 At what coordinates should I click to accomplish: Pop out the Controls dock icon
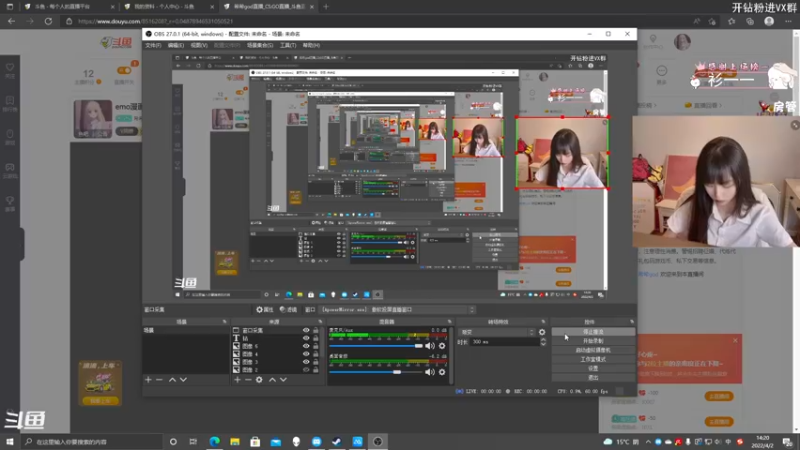[x=632, y=322]
